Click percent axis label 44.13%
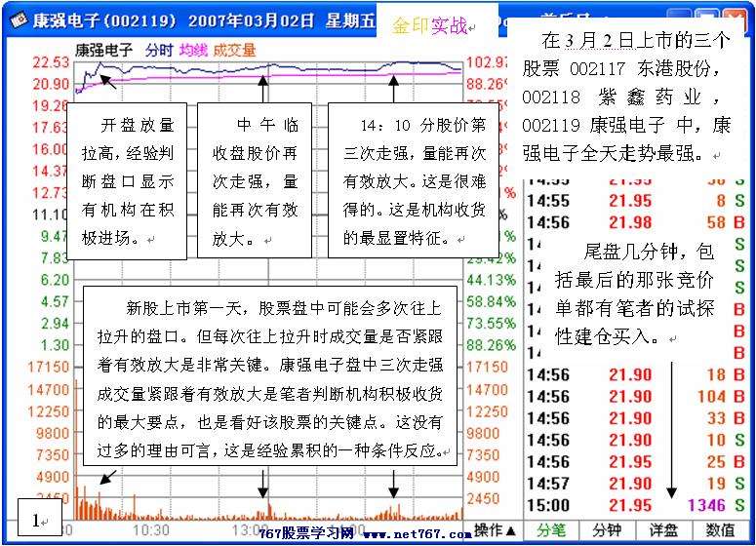756x546 pixels. (491, 280)
